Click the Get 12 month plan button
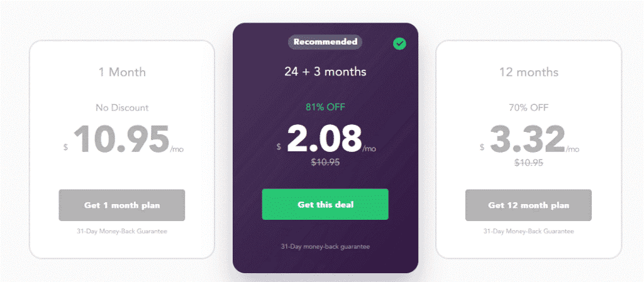The height and width of the screenshot is (282, 644). click(x=528, y=205)
